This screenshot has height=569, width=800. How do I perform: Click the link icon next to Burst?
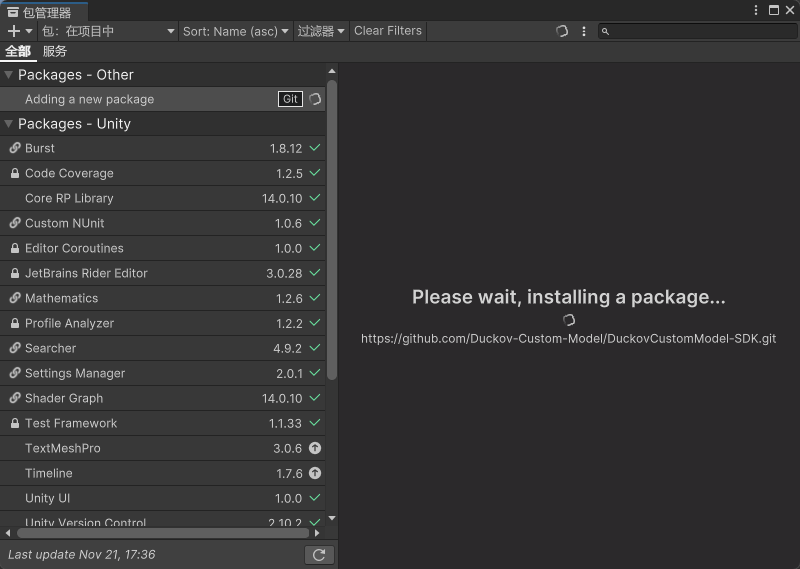click(x=15, y=149)
